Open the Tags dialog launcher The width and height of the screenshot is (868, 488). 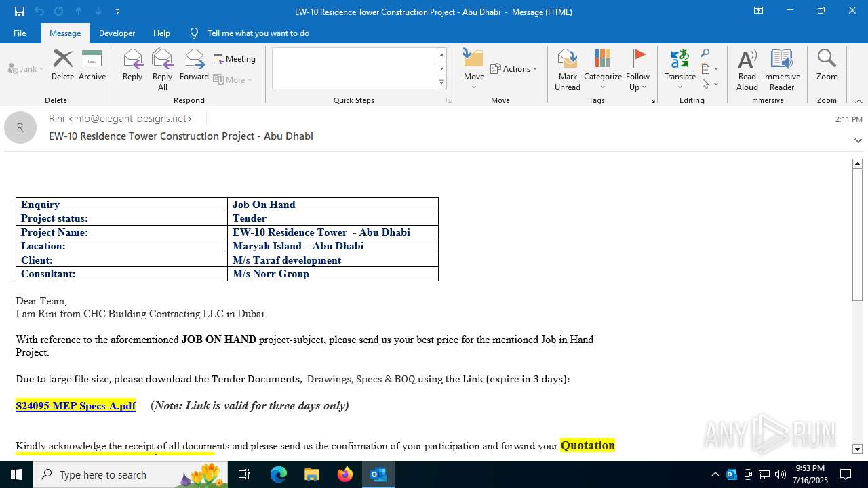[652, 100]
